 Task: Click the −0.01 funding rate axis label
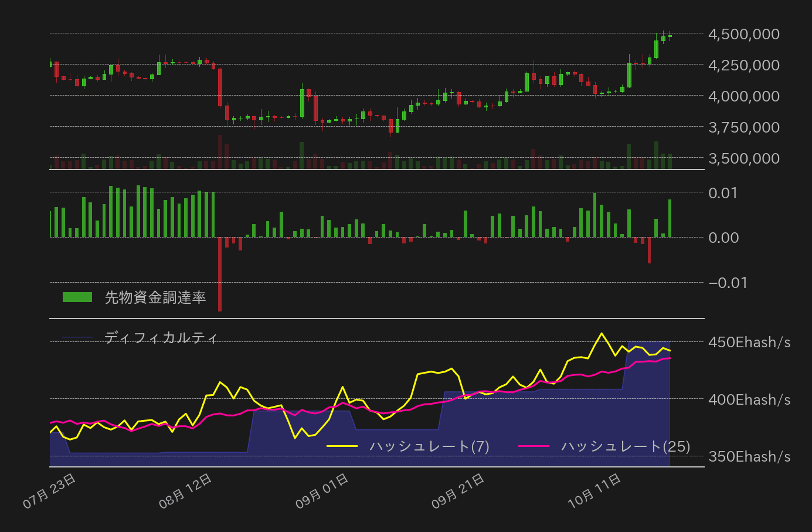pos(728,283)
